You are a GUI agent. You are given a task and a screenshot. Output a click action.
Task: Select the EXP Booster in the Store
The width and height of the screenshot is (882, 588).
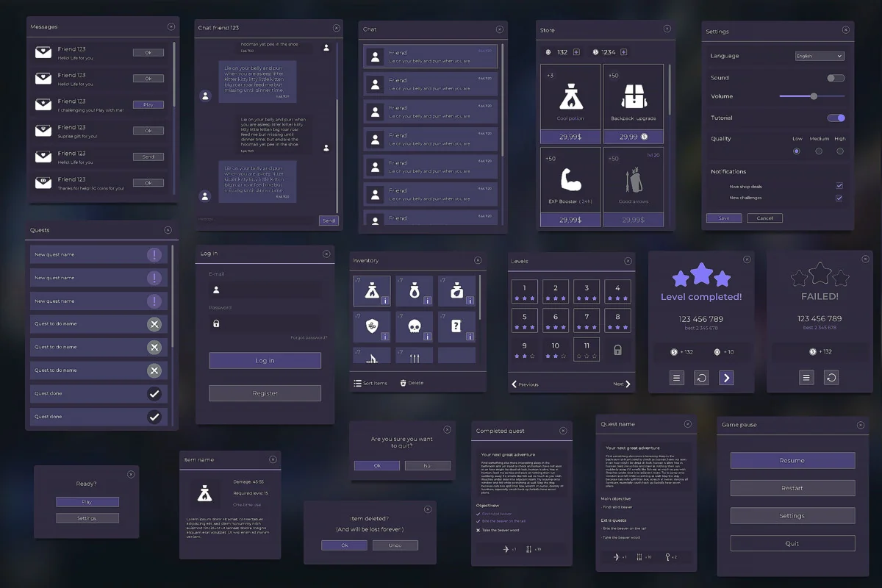[570, 179]
